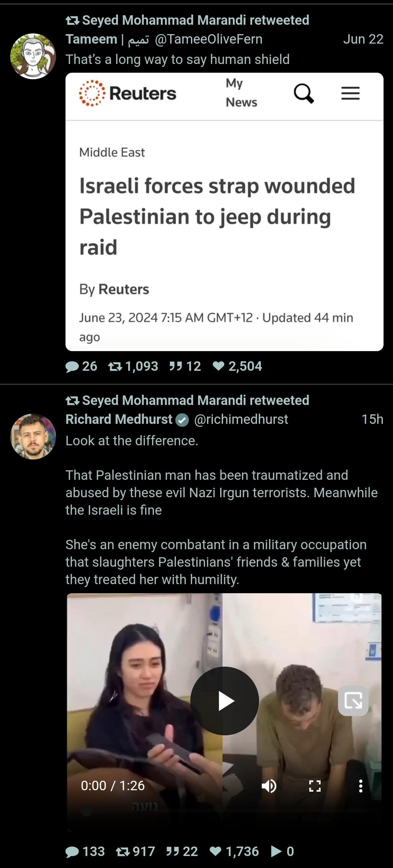Mute the video sound via speaker icon

click(269, 786)
